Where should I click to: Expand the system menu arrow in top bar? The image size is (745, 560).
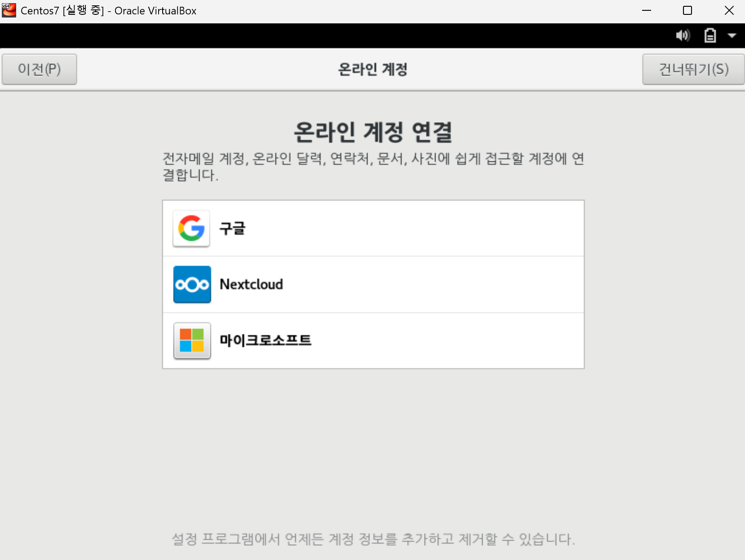732,36
